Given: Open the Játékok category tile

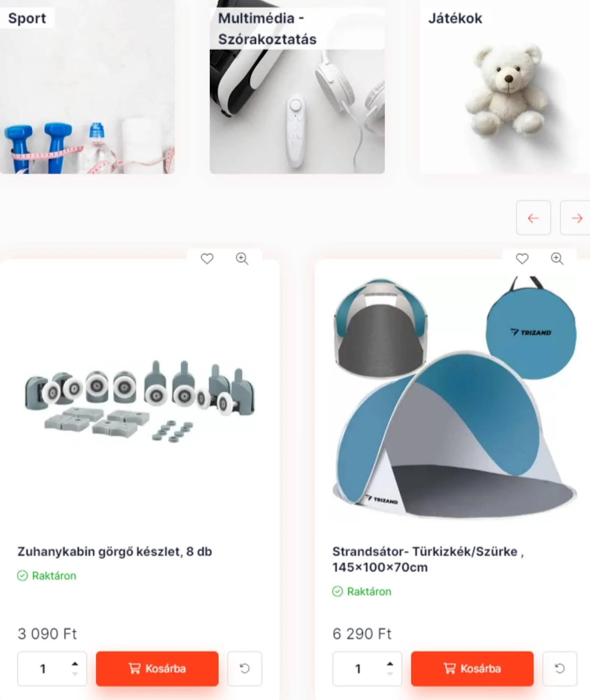Looking at the screenshot, I should click(x=505, y=87).
